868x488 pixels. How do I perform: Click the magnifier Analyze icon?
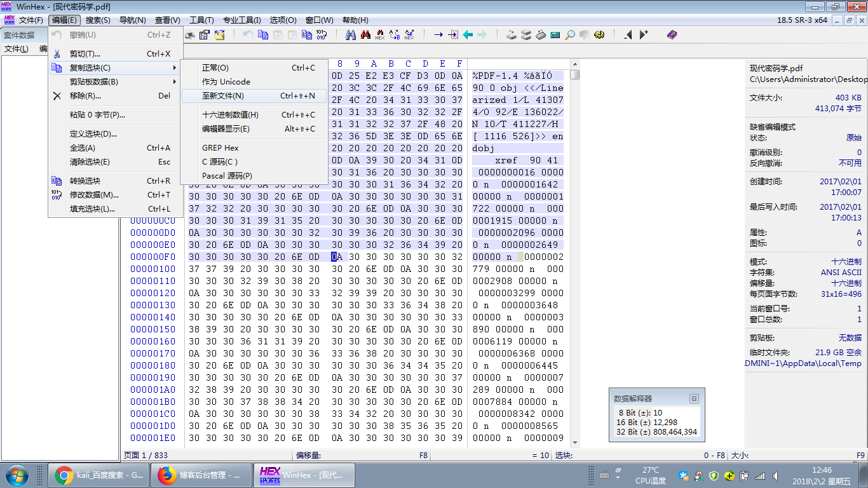click(x=570, y=35)
